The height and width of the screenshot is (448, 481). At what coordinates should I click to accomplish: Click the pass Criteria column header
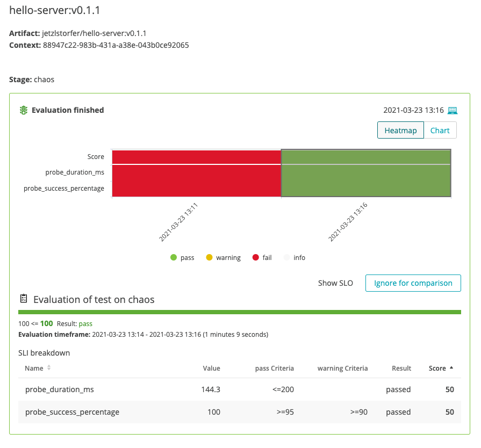pyautogui.click(x=274, y=368)
